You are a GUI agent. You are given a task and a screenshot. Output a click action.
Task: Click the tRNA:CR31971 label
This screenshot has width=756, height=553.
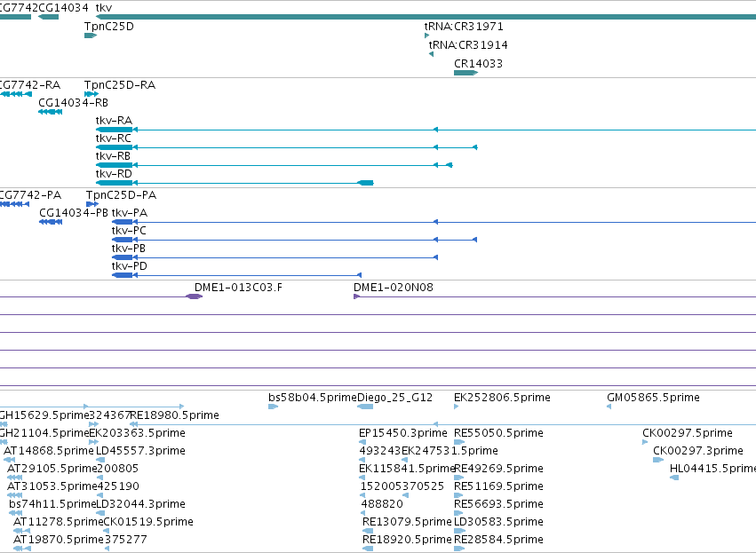click(464, 27)
